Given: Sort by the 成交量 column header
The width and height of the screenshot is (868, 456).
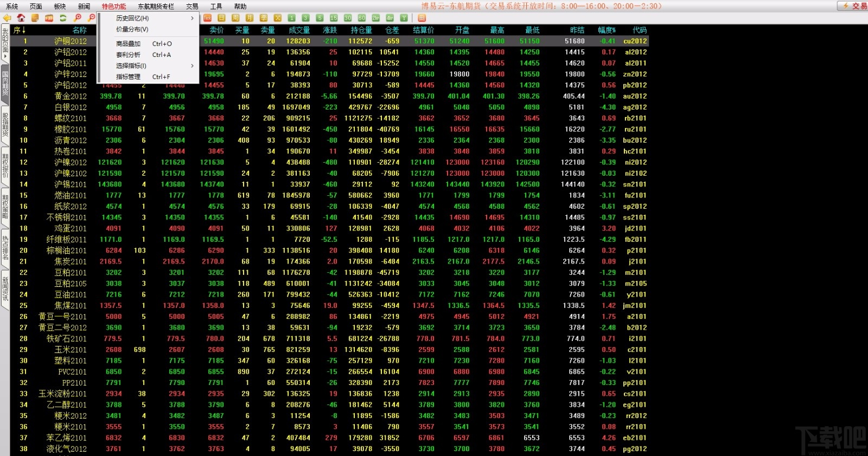Looking at the screenshot, I should click(x=299, y=30).
